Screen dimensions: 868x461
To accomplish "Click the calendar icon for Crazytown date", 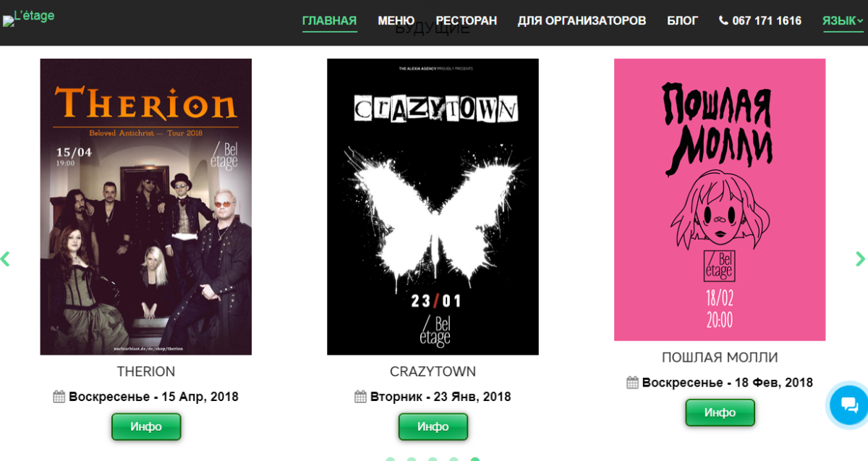I will [x=360, y=397].
